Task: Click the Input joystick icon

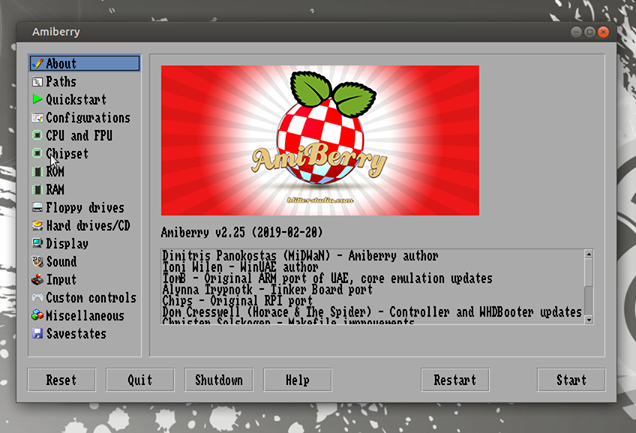Action: click(37, 279)
